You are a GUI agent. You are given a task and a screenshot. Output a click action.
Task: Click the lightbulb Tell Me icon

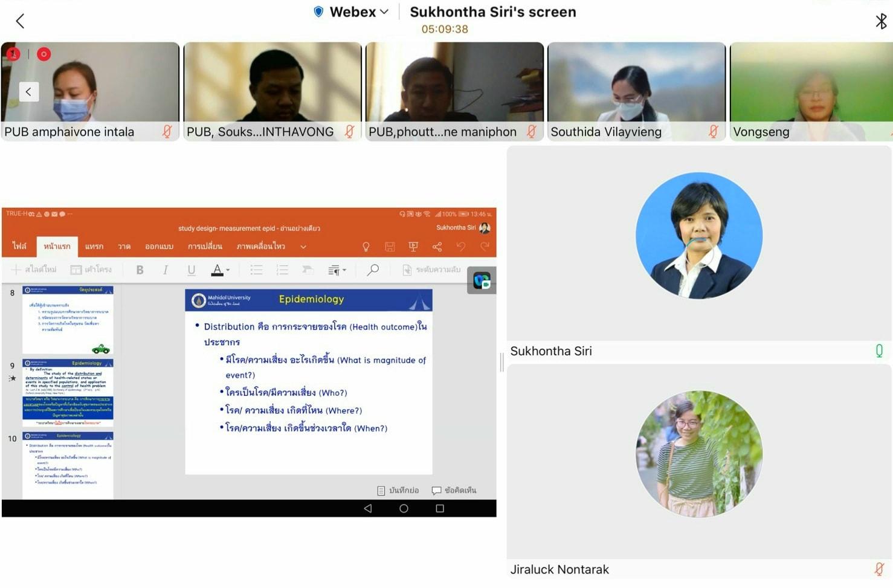click(x=366, y=247)
